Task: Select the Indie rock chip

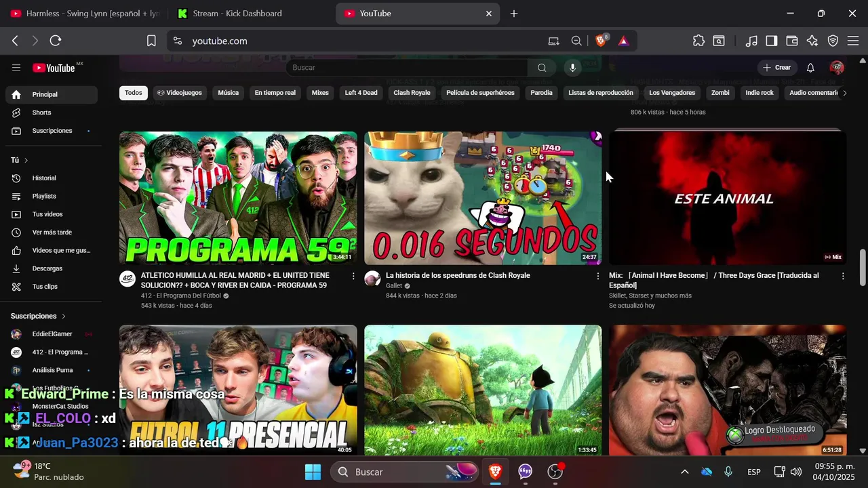Action: (x=759, y=93)
